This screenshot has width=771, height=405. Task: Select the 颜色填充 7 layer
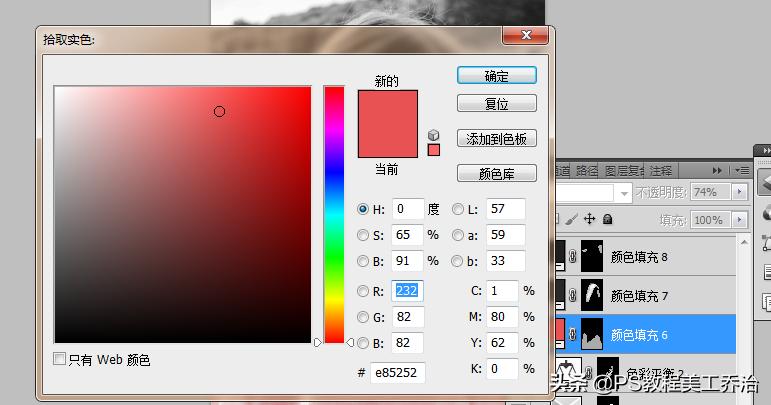click(x=645, y=296)
